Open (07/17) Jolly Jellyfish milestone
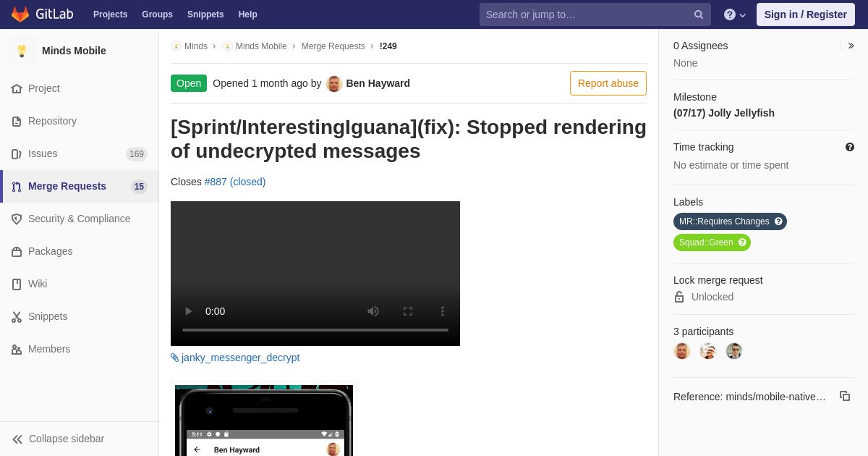This screenshot has height=456, width=868. coord(724,113)
